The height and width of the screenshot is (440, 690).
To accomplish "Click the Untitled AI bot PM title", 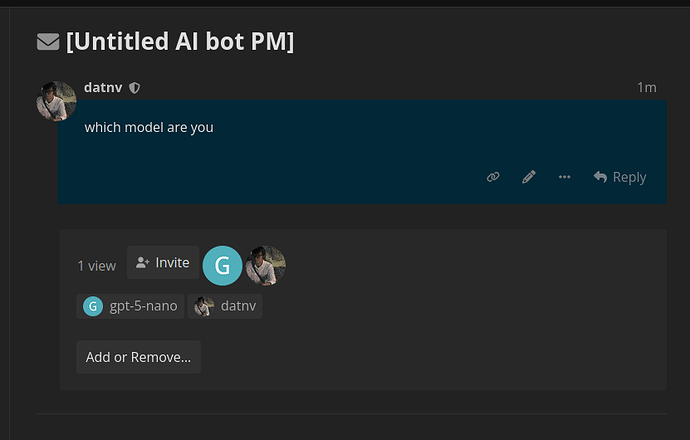I will coord(180,42).
